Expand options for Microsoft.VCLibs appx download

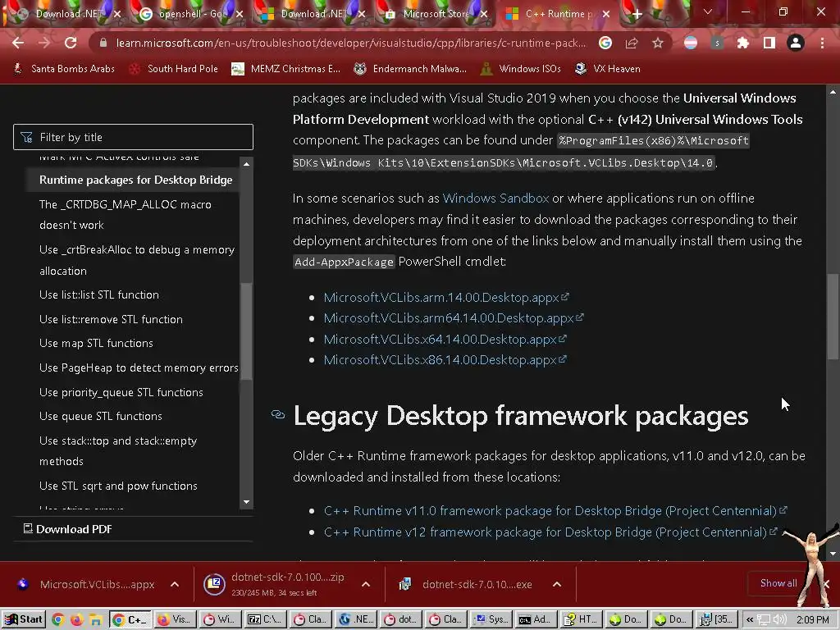click(175, 584)
